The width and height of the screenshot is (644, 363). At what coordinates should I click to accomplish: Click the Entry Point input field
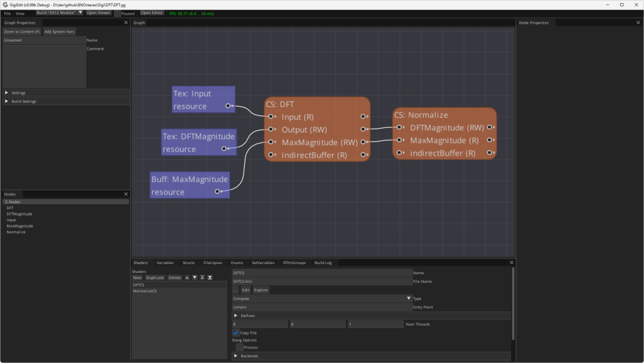321,308
